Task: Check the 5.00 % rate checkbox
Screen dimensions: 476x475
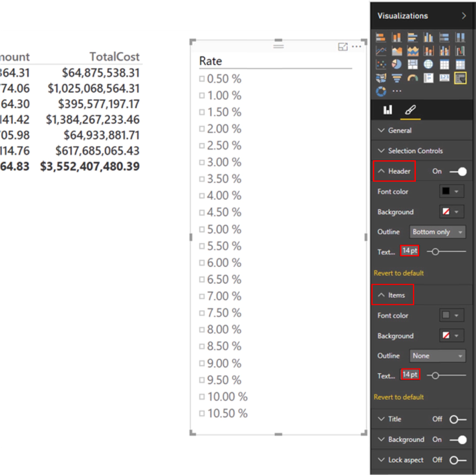Action: (202, 229)
